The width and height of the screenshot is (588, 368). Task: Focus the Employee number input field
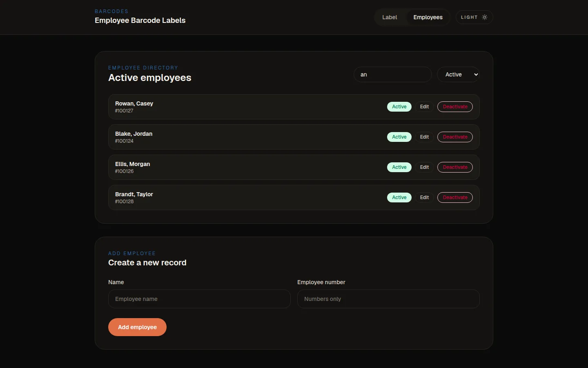click(388, 299)
